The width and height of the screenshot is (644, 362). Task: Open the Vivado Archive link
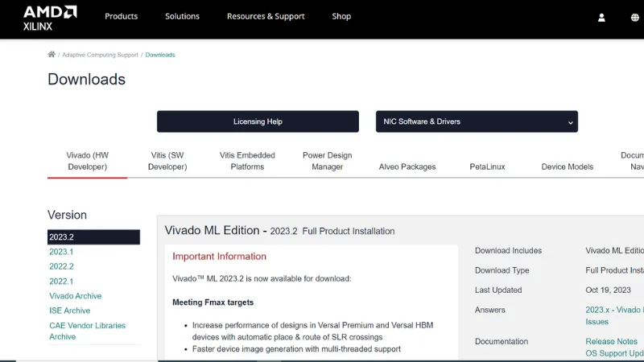[75, 296]
